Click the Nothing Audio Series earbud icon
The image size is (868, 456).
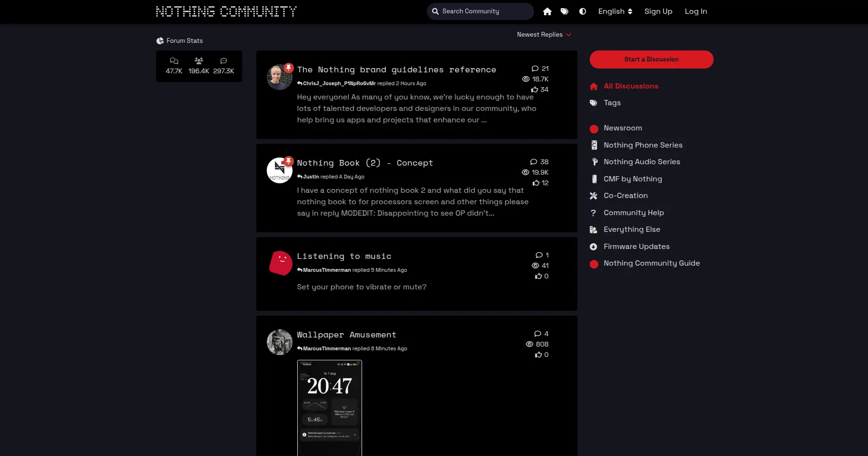tap(595, 162)
